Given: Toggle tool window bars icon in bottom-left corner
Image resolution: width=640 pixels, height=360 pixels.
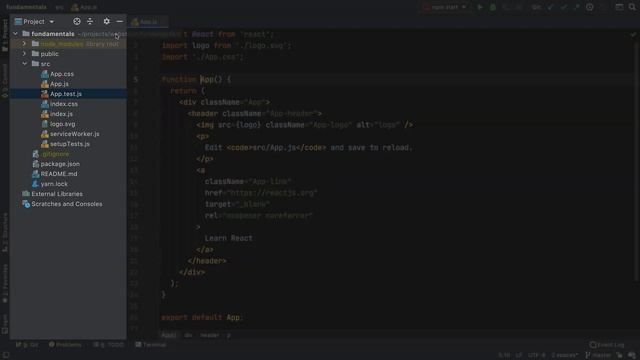Looking at the screenshot, I should click(6, 356).
